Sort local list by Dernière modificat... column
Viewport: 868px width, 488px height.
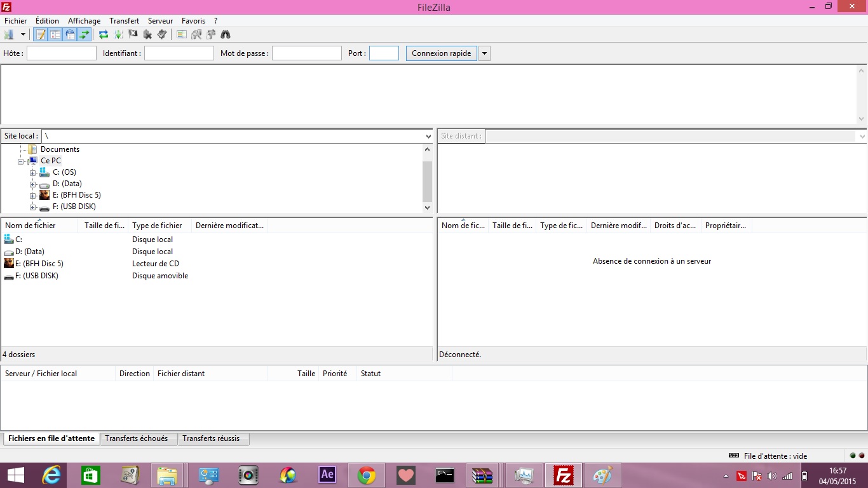point(230,226)
